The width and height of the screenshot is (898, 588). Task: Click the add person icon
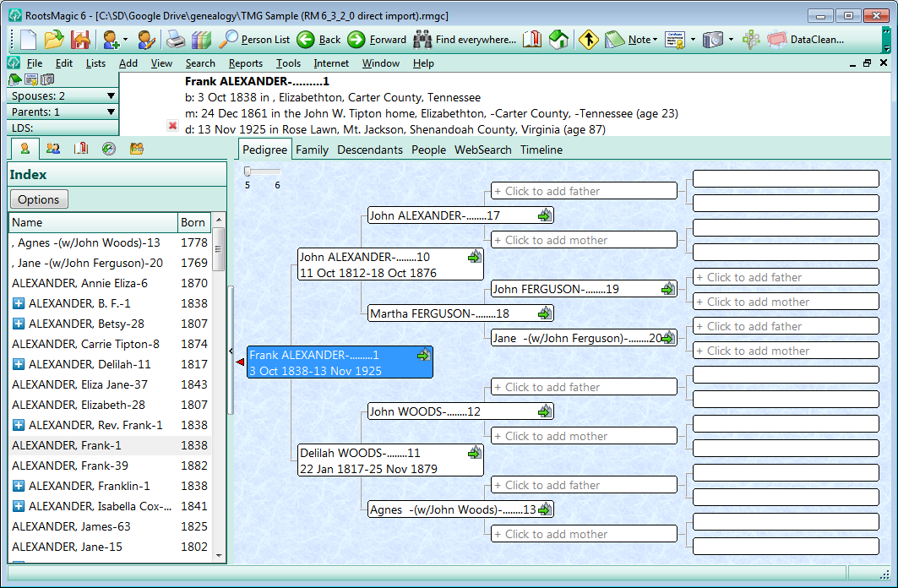coord(110,40)
